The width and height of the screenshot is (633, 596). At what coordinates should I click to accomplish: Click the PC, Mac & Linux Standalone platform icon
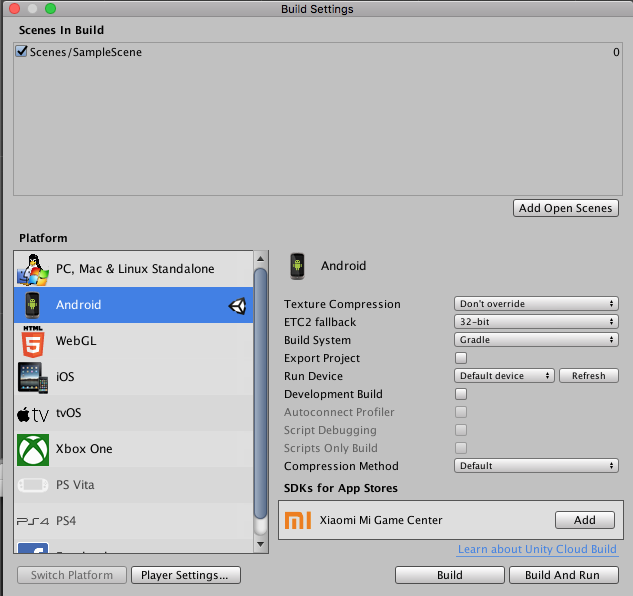[x=33, y=270]
